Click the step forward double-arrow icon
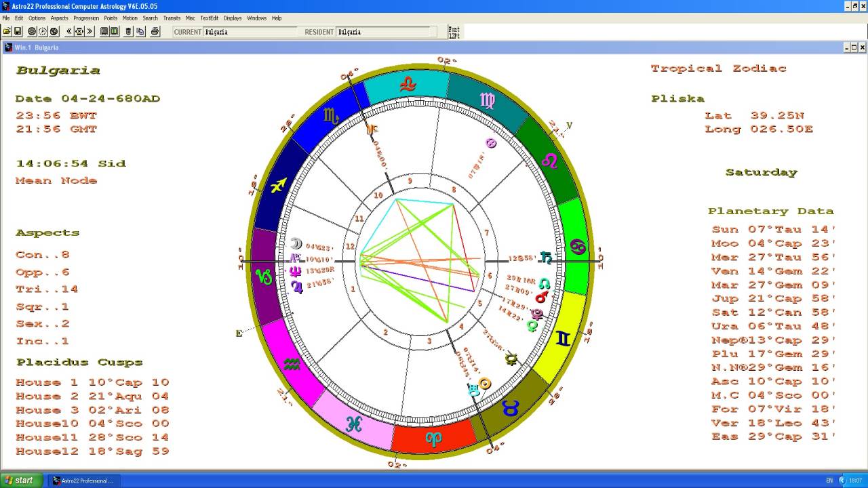 (x=90, y=31)
